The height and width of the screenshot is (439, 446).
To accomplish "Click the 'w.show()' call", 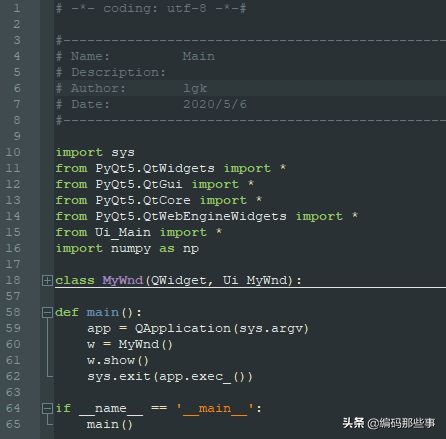I will point(118,360).
